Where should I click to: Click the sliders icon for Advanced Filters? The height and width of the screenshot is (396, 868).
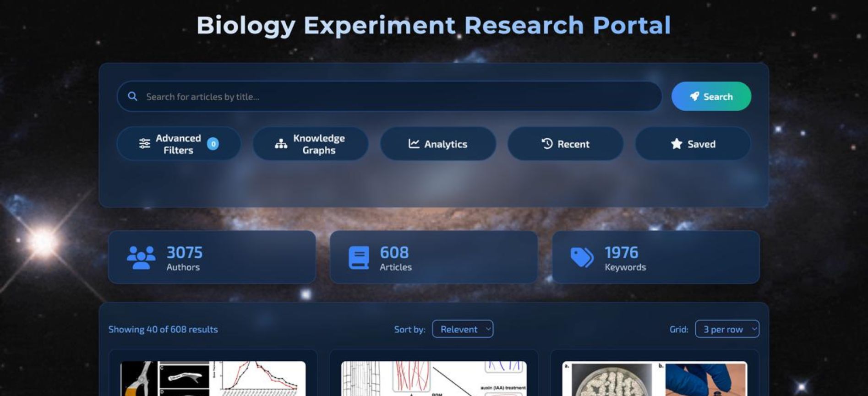coord(144,144)
